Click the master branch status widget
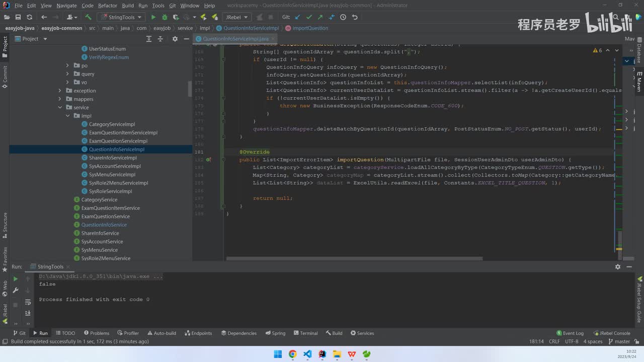 tap(619, 341)
